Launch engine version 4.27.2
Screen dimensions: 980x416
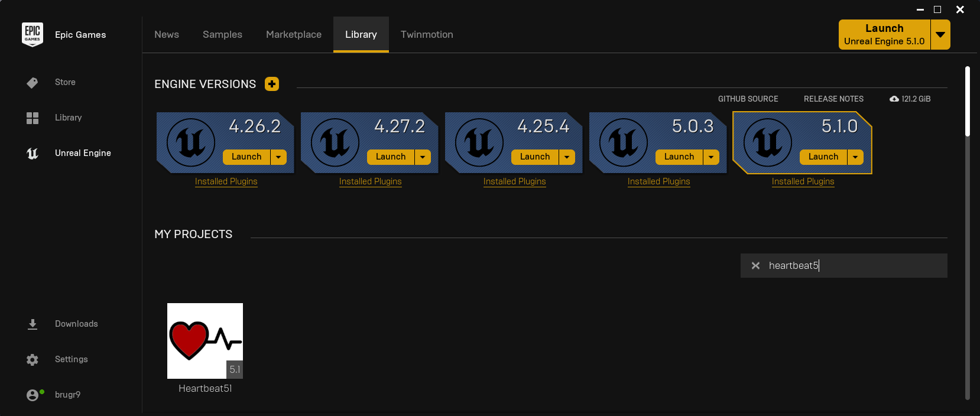click(391, 157)
